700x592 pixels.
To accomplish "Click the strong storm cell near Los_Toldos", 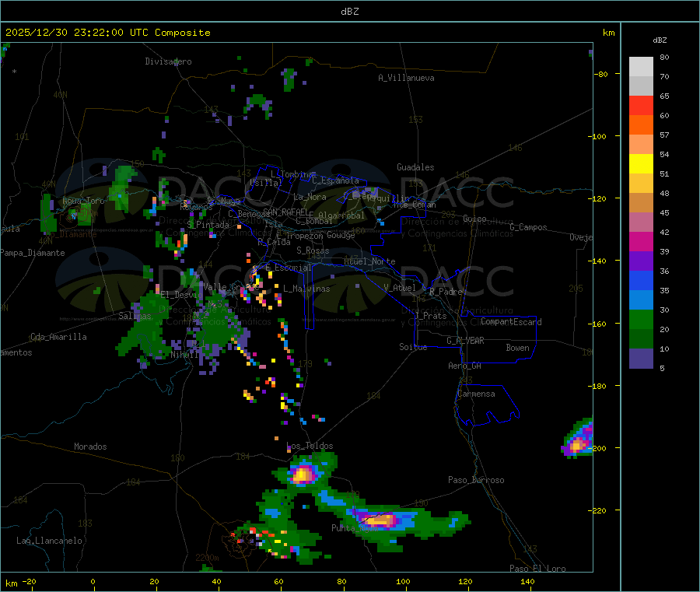I will [303, 474].
